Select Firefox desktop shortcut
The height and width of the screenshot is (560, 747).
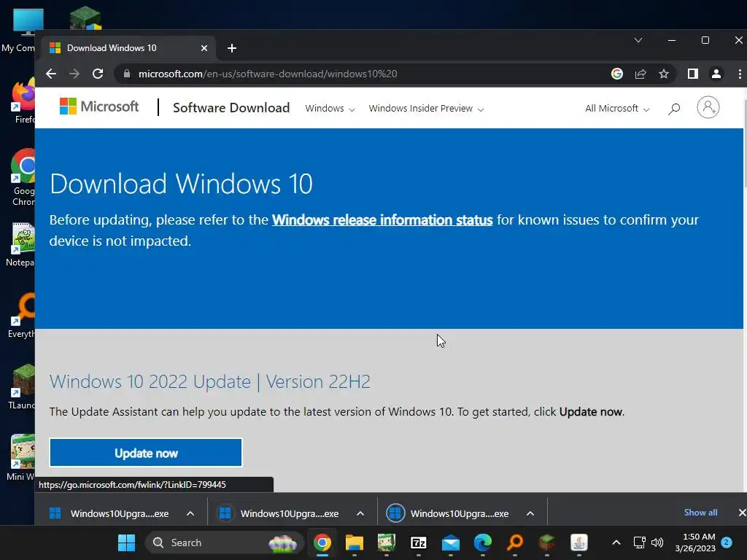[x=21, y=101]
